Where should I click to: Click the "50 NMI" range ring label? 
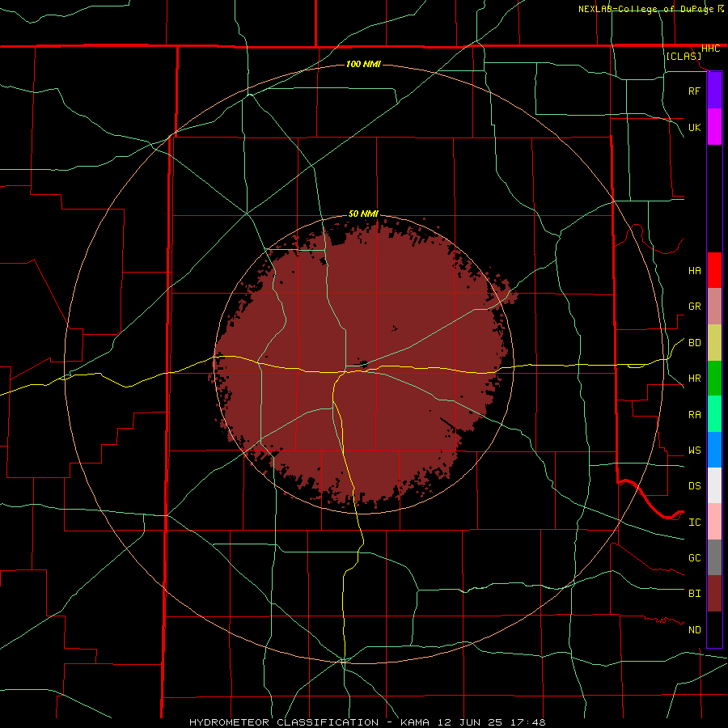point(363,214)
